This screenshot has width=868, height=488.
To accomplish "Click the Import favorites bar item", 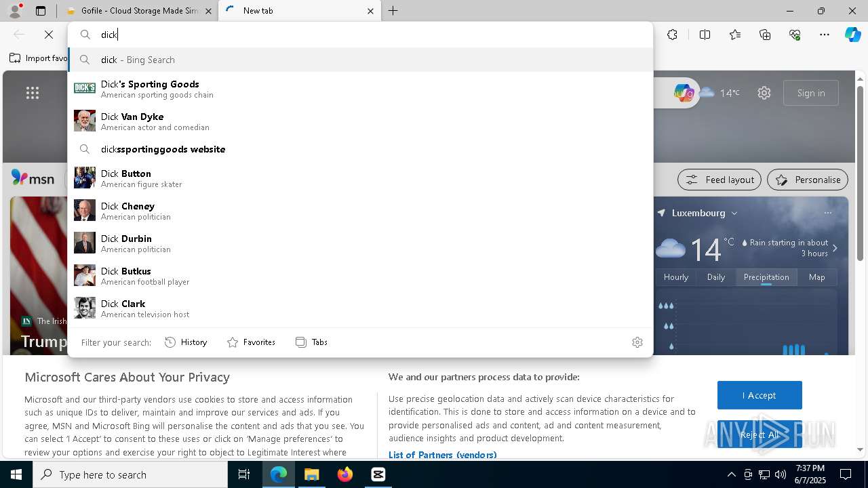I will tap(39, 58).
